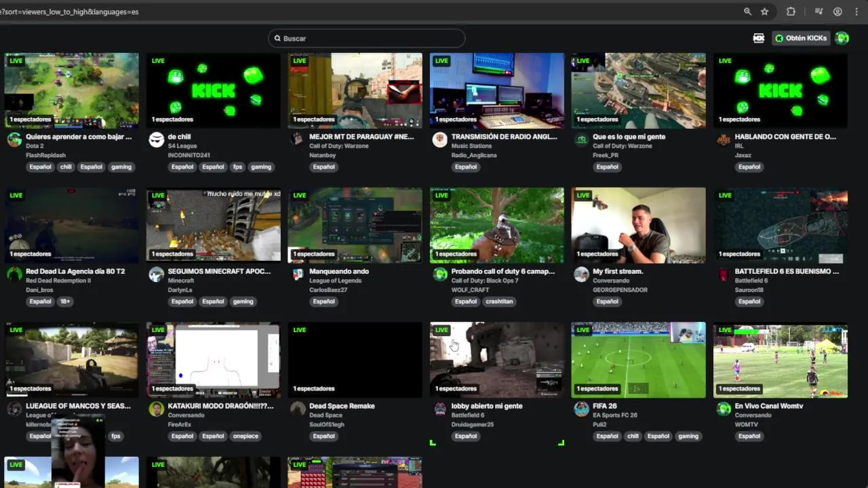868x488 pixels.
Task: Click 'crashtitan' tag under WOLF_CRAFT stream
Action: point(499,302)
